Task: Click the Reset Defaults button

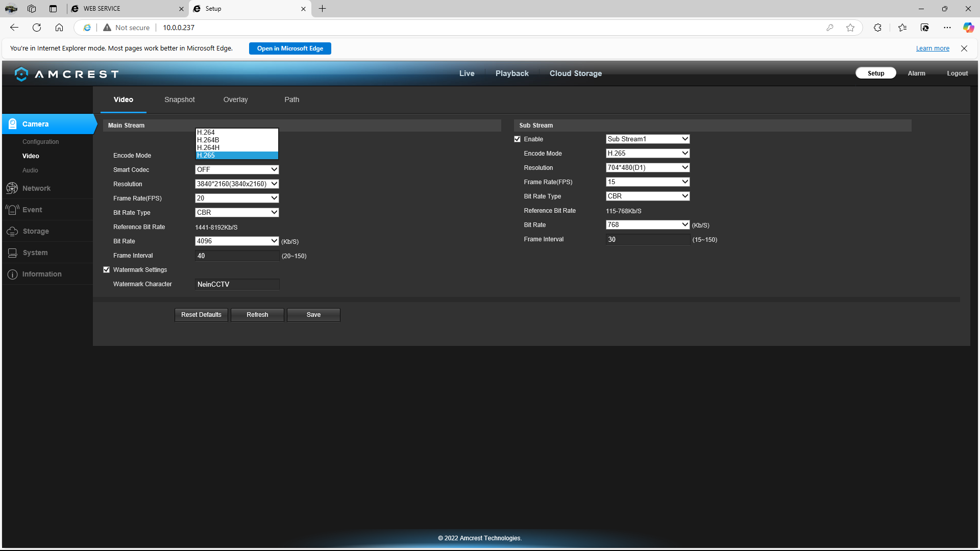Action: click(201, 315)
